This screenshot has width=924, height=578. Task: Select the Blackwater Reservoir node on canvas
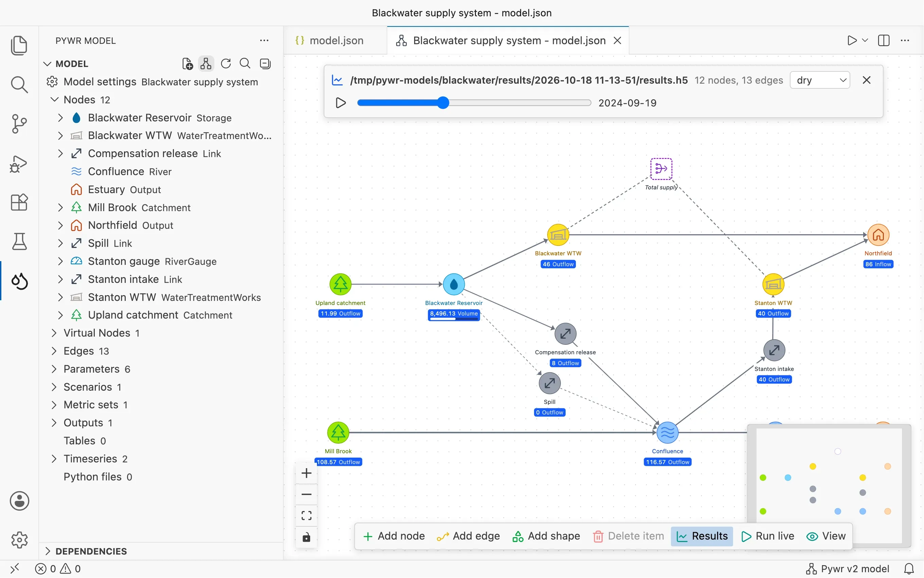point(454,285)
